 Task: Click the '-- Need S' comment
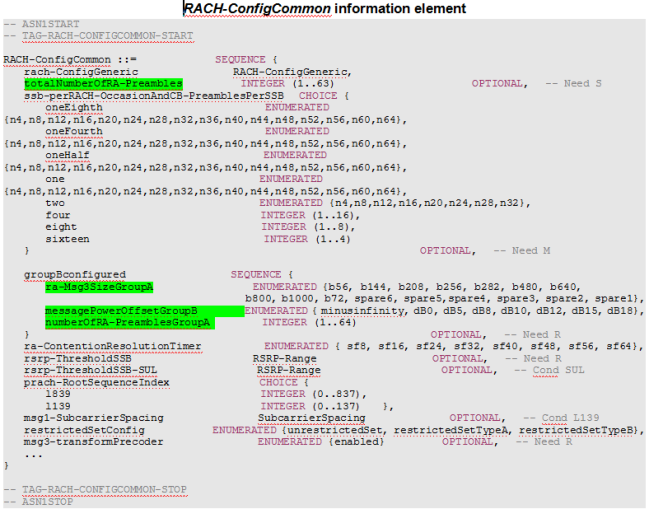[573, 84]
